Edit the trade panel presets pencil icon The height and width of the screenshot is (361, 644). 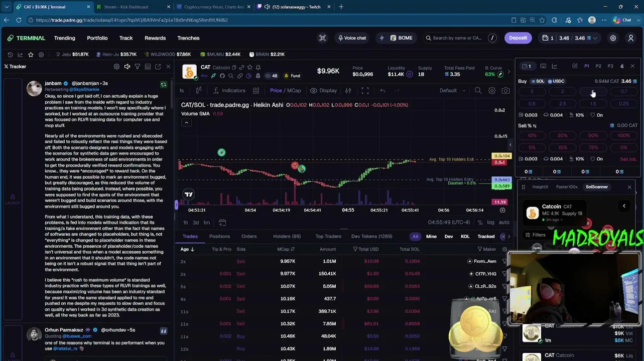coord(575,66)
